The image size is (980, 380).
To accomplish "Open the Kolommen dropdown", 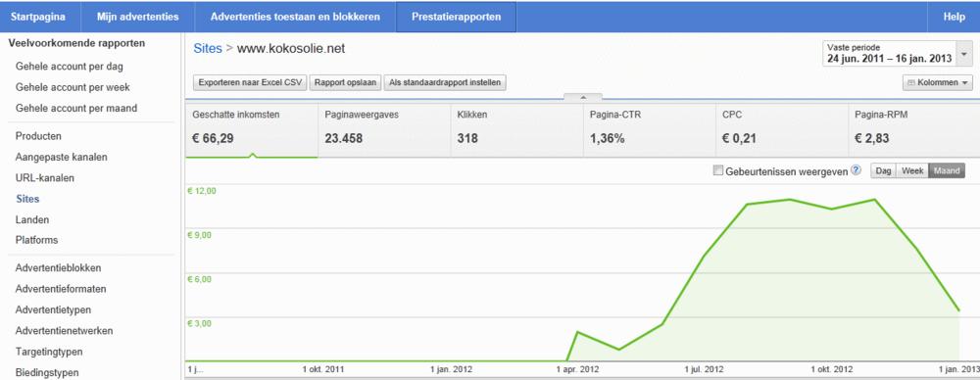I will point(938,82).
